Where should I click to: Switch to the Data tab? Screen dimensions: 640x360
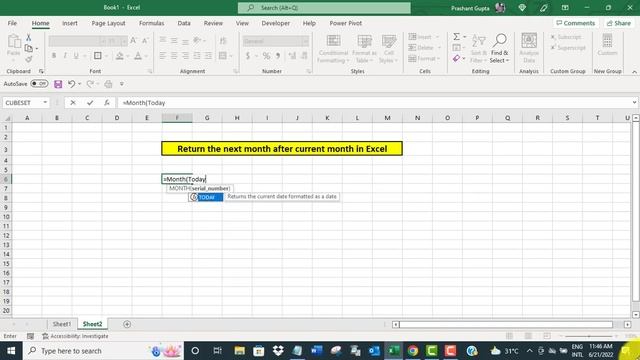click(184, 23)
